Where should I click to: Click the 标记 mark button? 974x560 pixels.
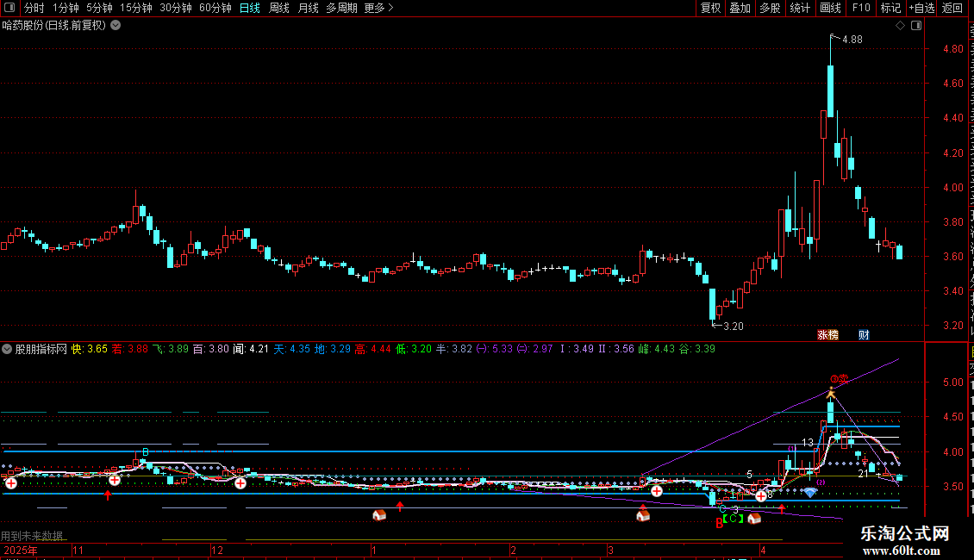pyautogui.click(x=890, y=8)
